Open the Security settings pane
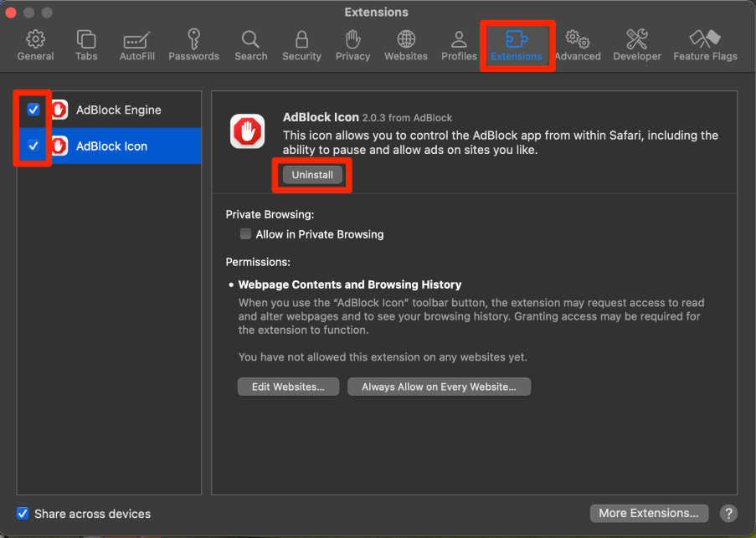Screen dimensions: 756x538 [x=302, y=45]
